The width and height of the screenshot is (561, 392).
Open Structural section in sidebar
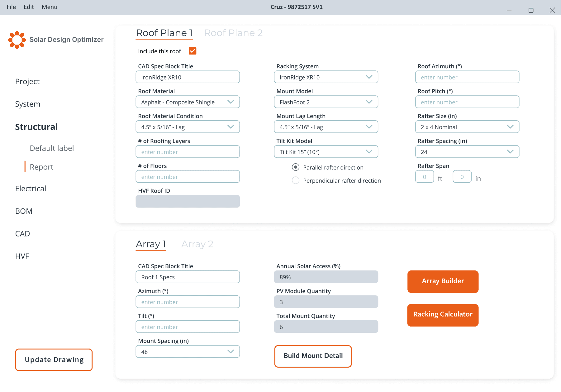tap(36, 127)
